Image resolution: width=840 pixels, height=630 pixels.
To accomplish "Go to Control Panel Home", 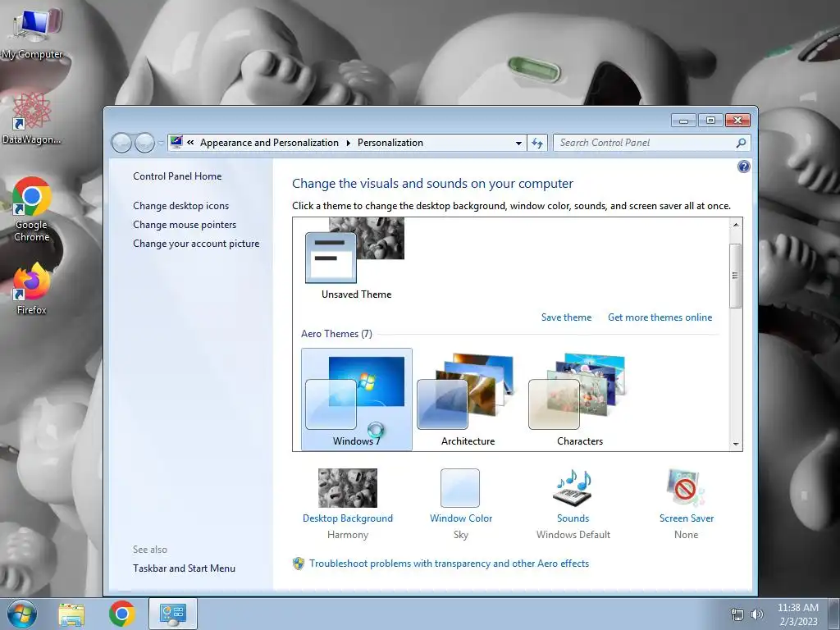I will coord(177,176).
